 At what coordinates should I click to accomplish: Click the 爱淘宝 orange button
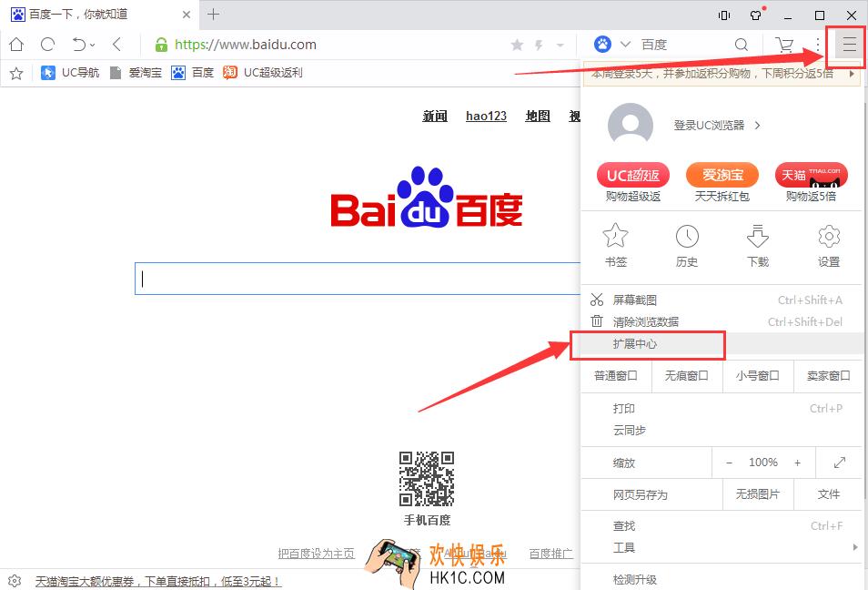pos(722,176)
